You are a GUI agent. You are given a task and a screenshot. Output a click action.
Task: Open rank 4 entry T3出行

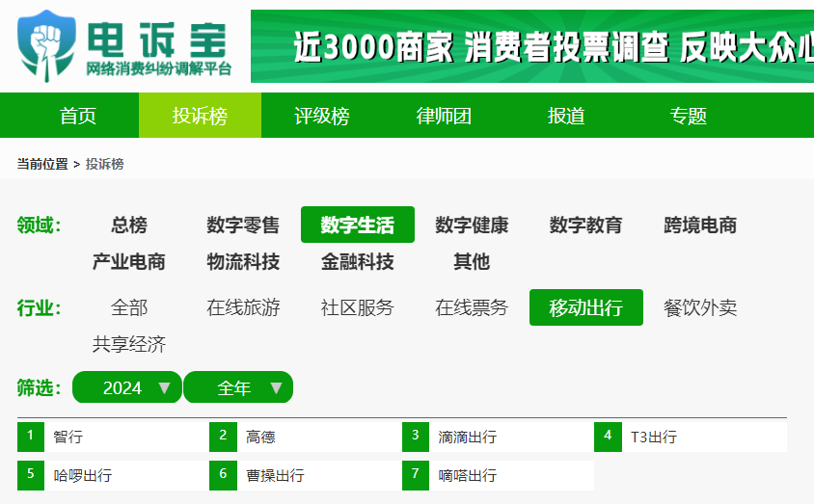(x=691, y=437)
